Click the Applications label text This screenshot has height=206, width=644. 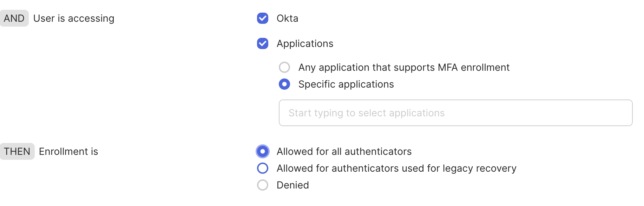pos(305,43)
